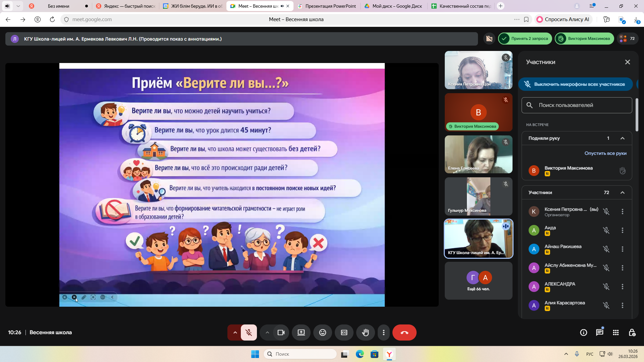
Task: Toggle closed captions button
Action: coord(344,333)
